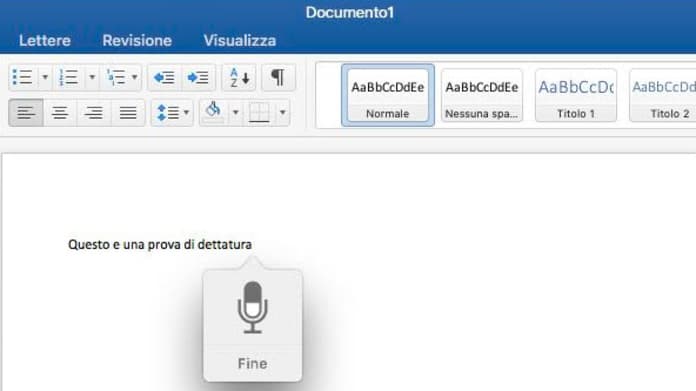Apply the Titolo 1 style
The image size is (696, 391).
coord(576,95)
